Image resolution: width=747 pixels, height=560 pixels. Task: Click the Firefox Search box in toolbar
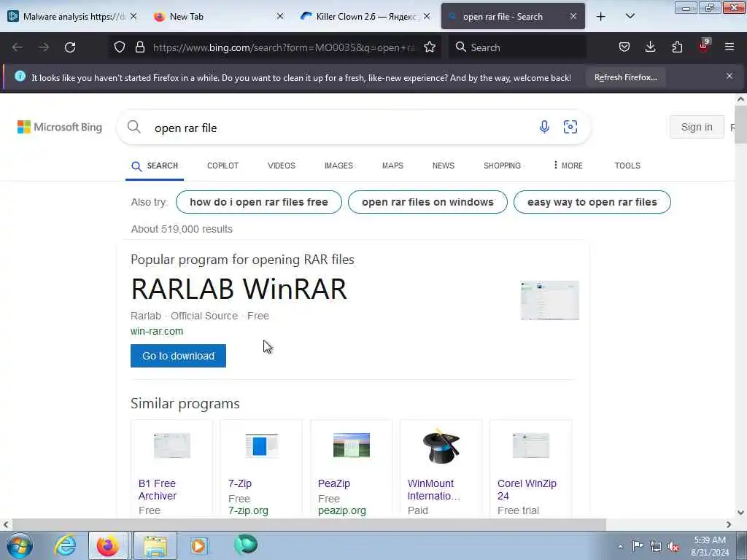tap(517, 47)
